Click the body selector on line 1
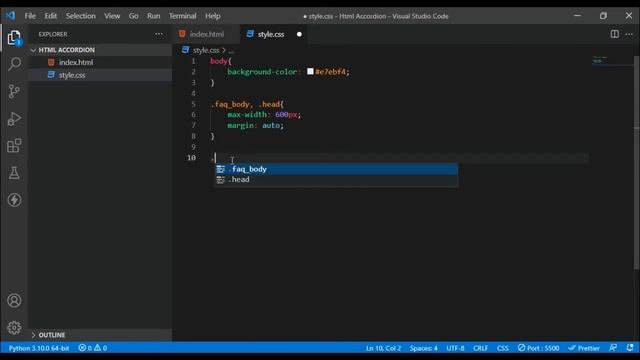This screenshot has width=640, height=360. pyautogui.click(x=219, y=61)
